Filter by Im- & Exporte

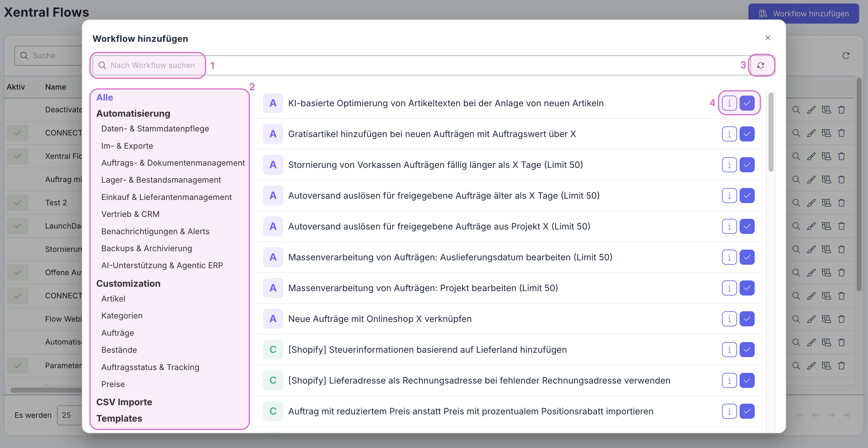tap(127, 146)
